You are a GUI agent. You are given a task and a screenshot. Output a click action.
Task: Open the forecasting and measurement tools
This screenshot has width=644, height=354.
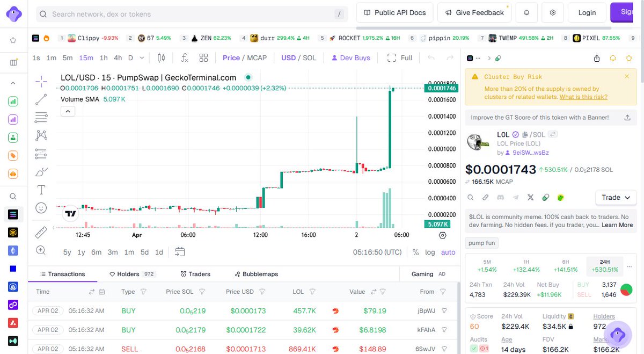coord(41,154)
